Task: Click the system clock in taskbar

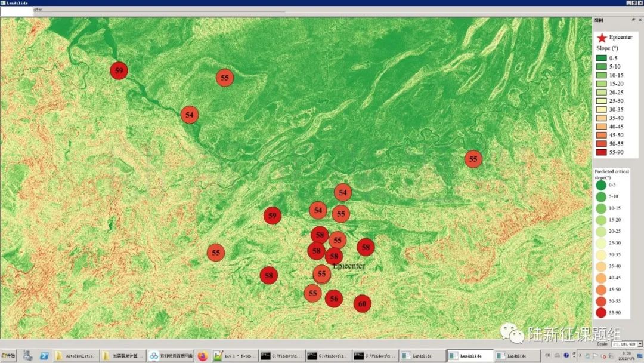Action: (x=626, y=356)
